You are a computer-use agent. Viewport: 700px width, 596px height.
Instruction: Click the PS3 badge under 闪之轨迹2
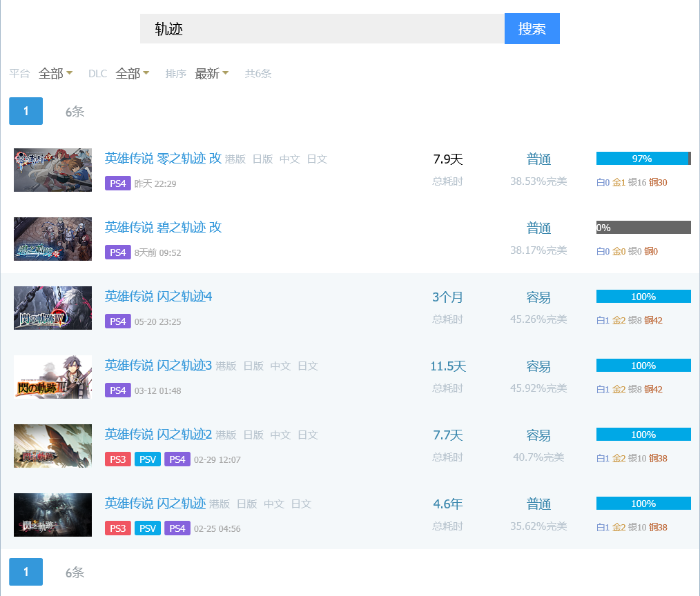(x=117, y=459)
